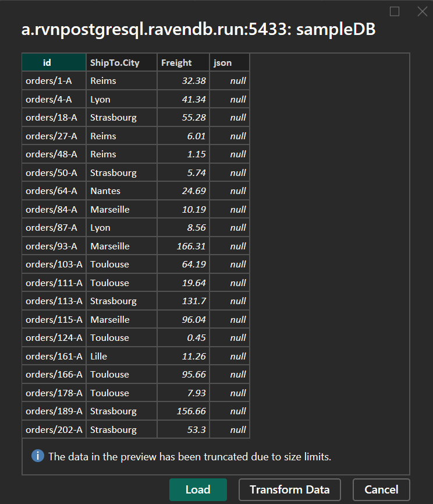Open Transform Data editor
The height and width of the screenshot is (504, 433).
[x=289, y=489]
